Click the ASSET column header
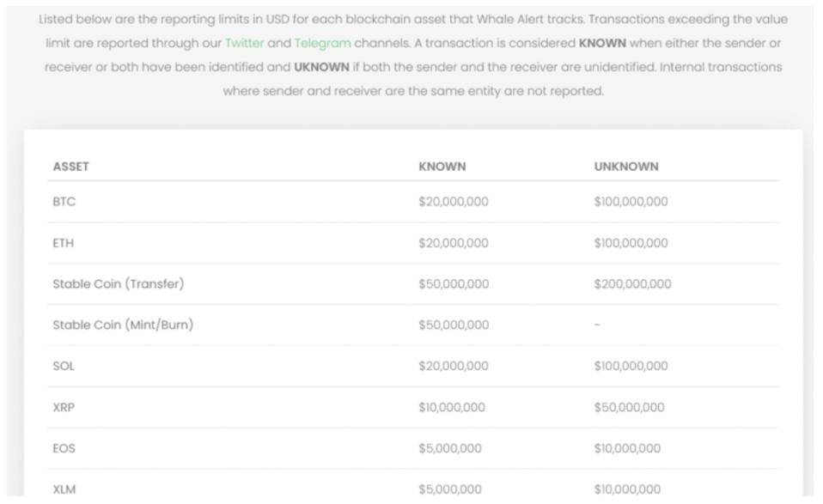Image resolution: width=823 pixels, height=504 pixels. pyautogui.click(x=71, y=167)
